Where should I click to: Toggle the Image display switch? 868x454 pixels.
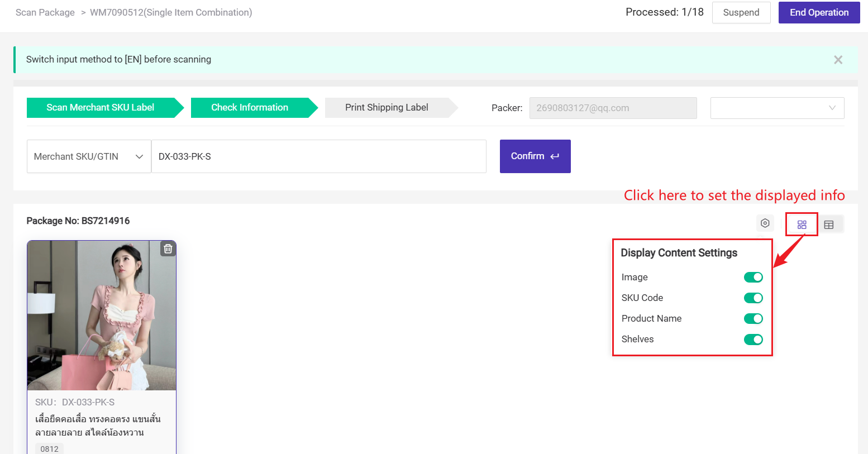(x=753, y=278)
